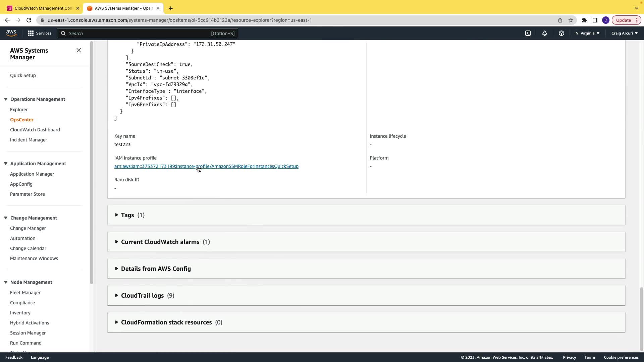Open the notifications bell icon
644x362 pixels.
(545, 33)
